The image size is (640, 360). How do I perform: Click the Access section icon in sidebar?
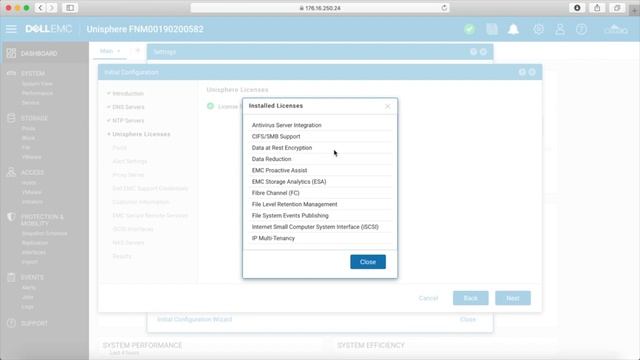(x=11, y=172)
